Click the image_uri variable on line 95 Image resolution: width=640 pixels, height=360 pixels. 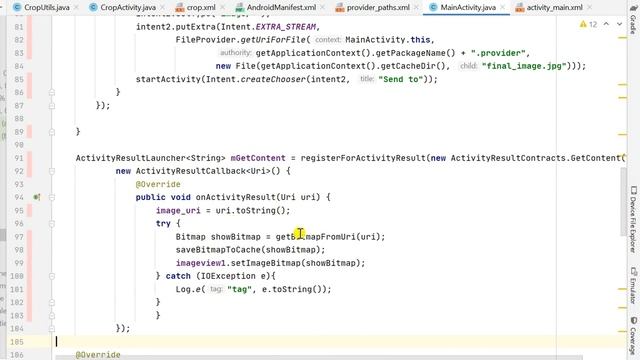(x=178, y=211)
